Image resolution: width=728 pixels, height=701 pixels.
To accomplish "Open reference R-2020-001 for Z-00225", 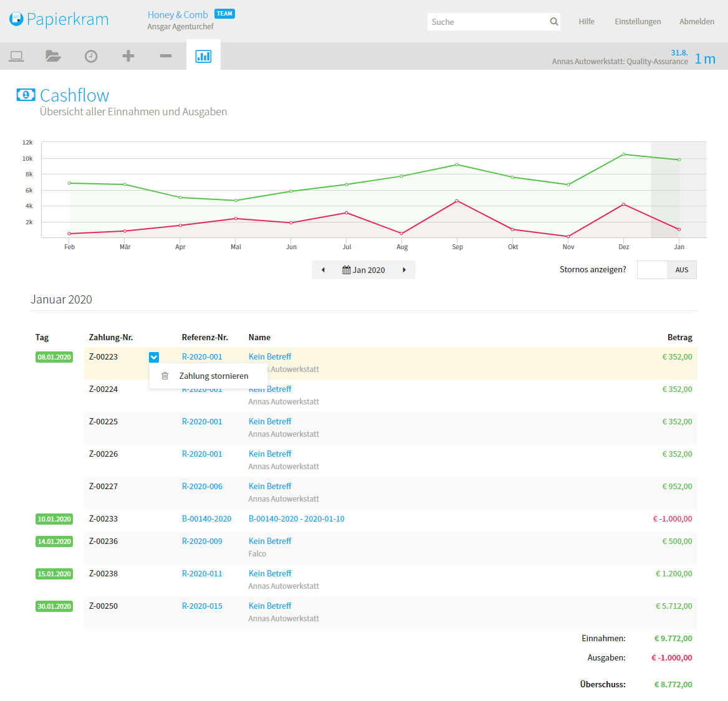I will point(202,421).
